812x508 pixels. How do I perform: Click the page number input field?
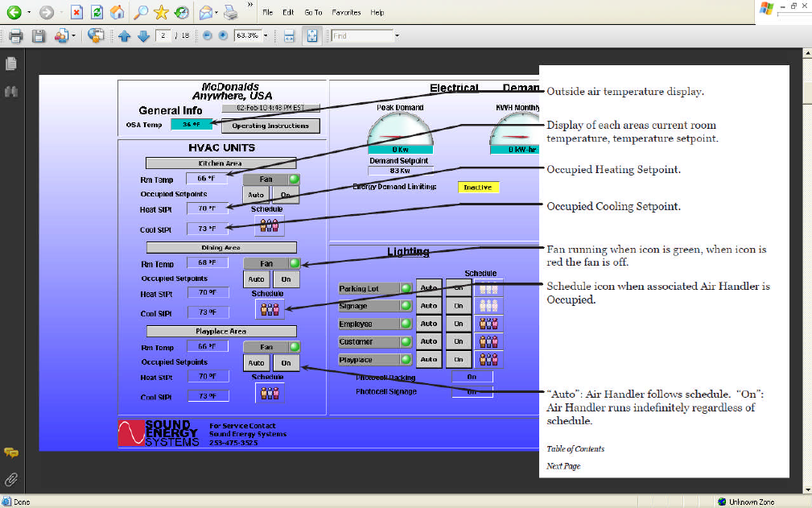click(x=162, y=36)
